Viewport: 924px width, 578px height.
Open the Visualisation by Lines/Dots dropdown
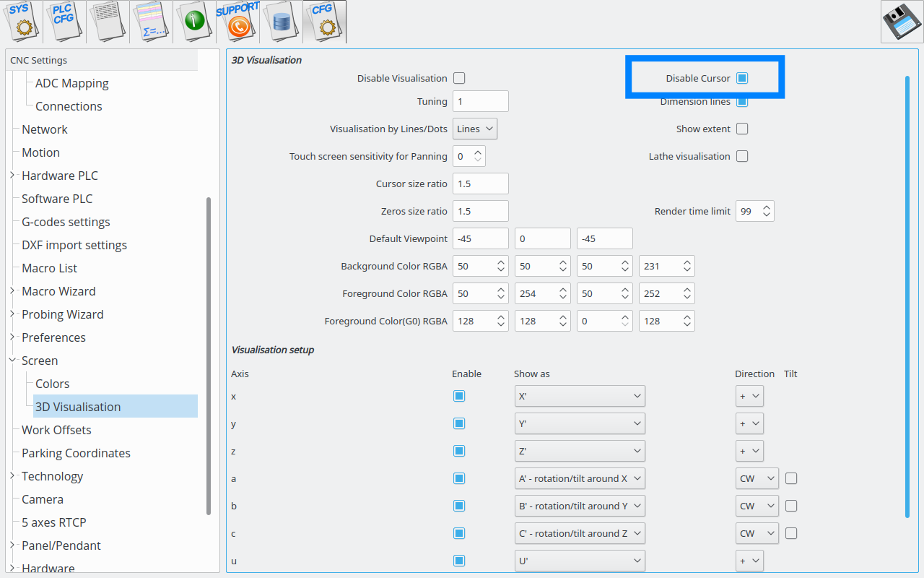pos(475,129)
